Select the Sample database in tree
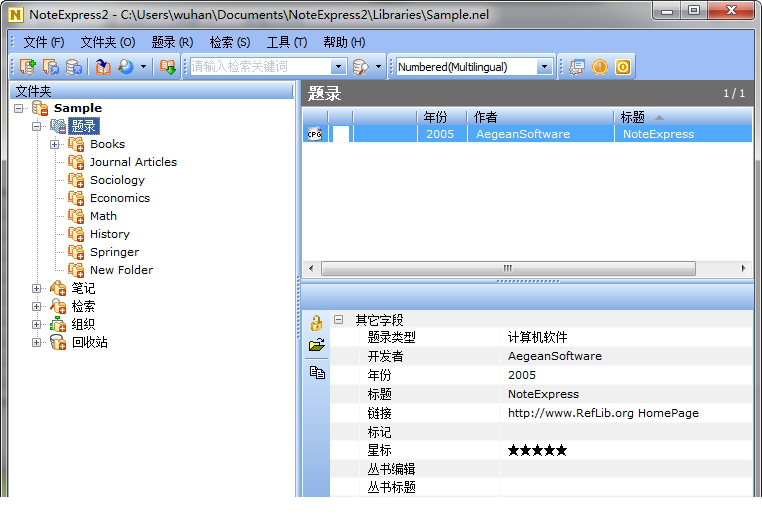The image size is (762, 516). pyautogui.click(x=78, y=108)
